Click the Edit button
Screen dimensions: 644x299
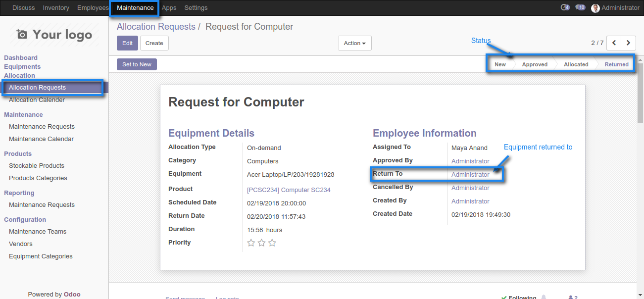[x=127, y=43]
